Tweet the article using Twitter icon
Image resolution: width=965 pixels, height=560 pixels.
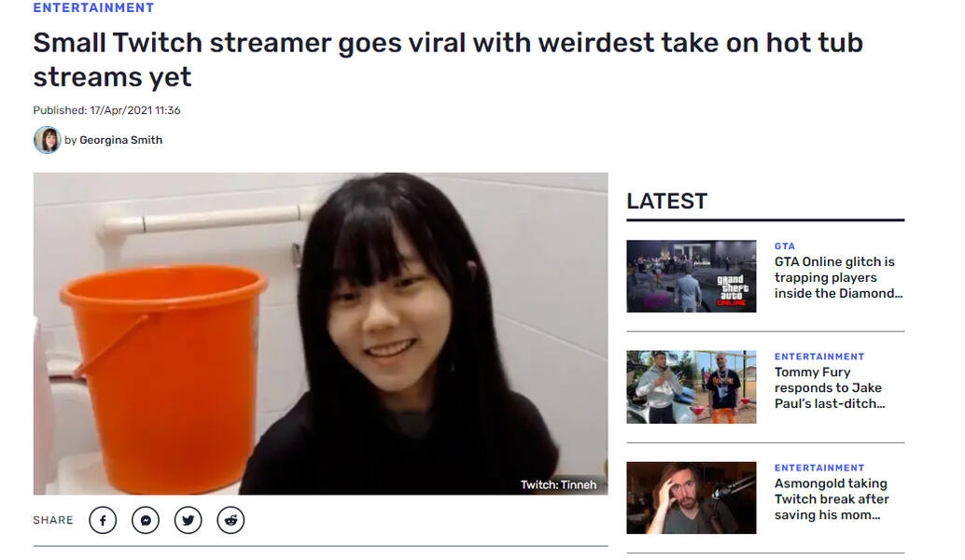[x=189, y=520]
